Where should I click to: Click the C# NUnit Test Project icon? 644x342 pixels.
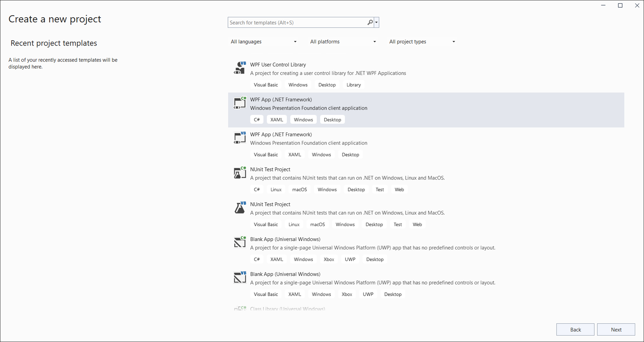(240, 173)
